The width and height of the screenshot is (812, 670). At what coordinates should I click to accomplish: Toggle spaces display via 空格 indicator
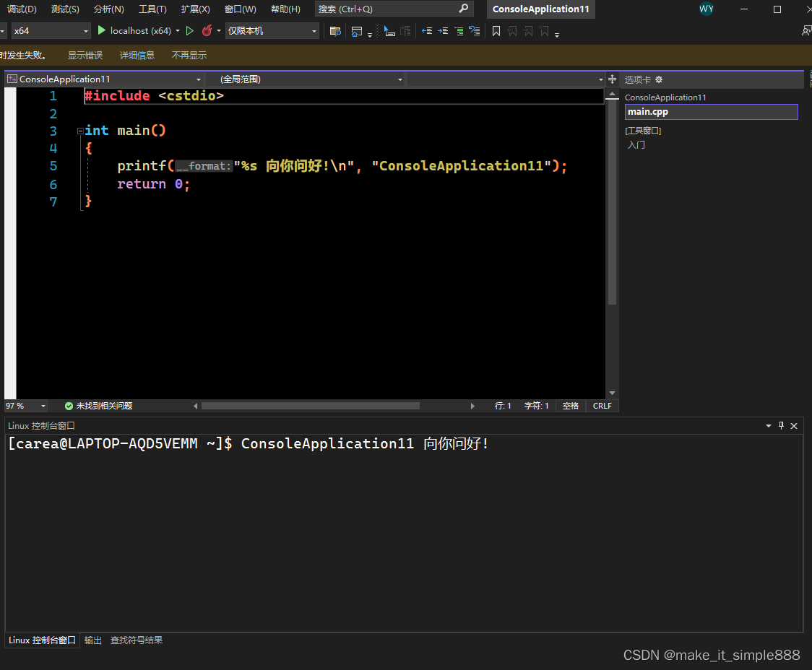(570, 406)
